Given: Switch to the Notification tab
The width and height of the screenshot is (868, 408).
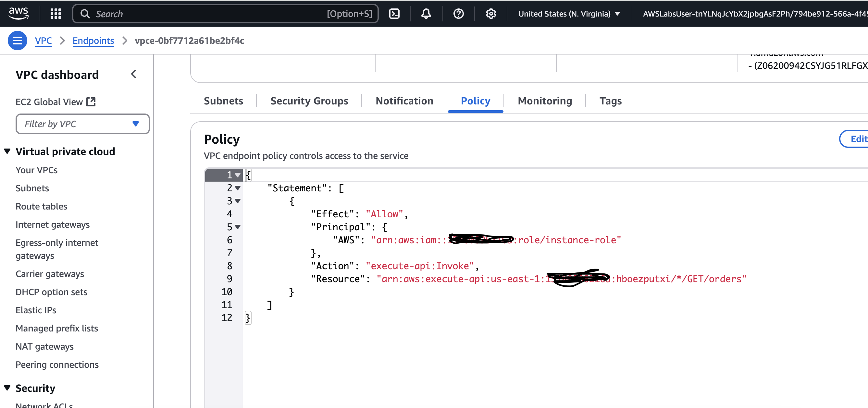Looking at the screenshot, I should (404, 101).
